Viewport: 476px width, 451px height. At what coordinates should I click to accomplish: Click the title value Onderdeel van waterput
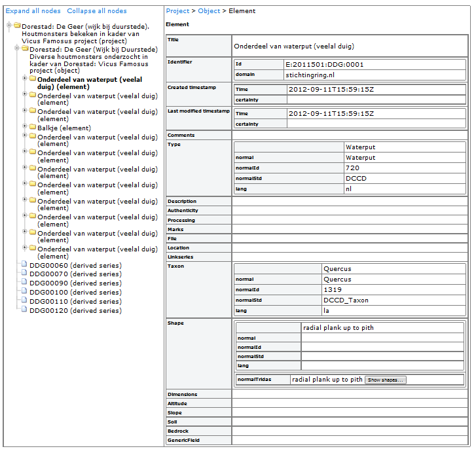[x=294, y=46]
